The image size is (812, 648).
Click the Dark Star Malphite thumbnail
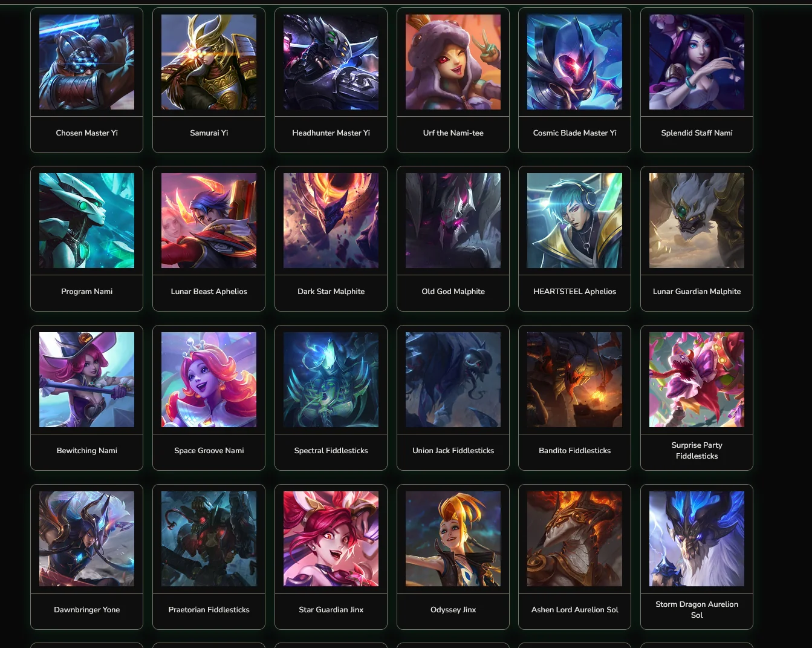coord(331,220)
